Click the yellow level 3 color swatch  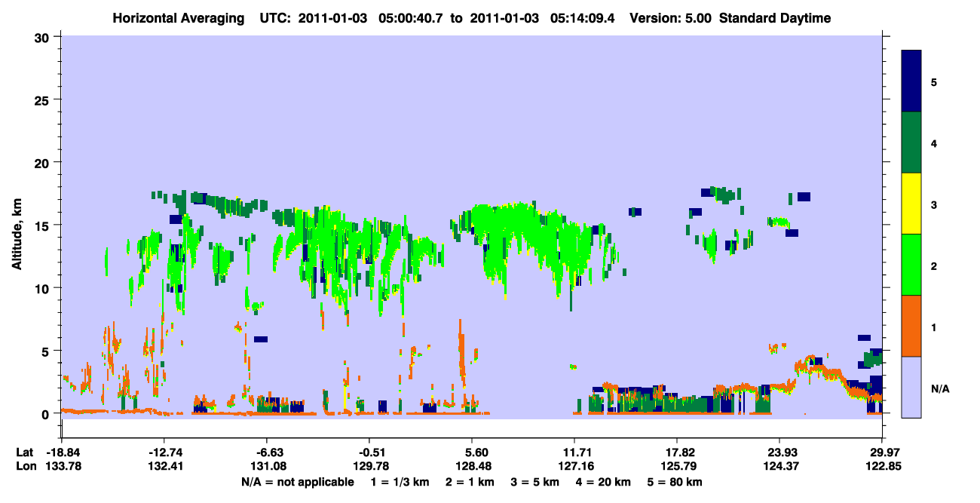point(911,204)
